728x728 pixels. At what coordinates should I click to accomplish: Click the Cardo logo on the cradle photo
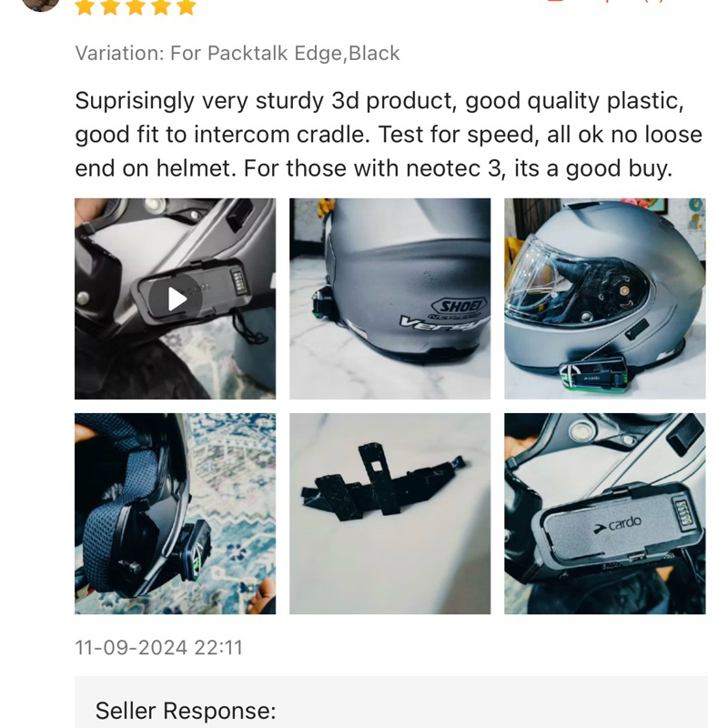(618, 525)
